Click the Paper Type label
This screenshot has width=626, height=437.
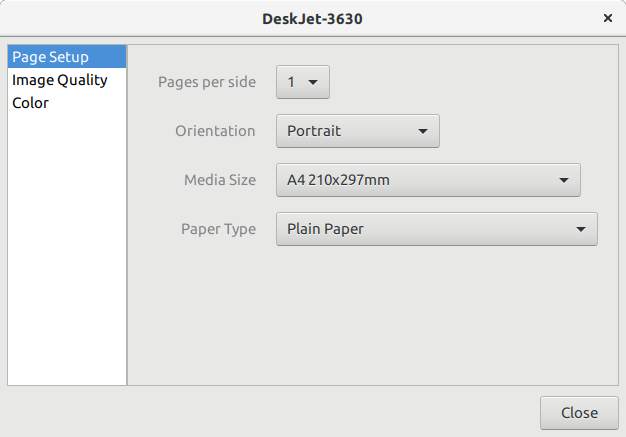218,229
